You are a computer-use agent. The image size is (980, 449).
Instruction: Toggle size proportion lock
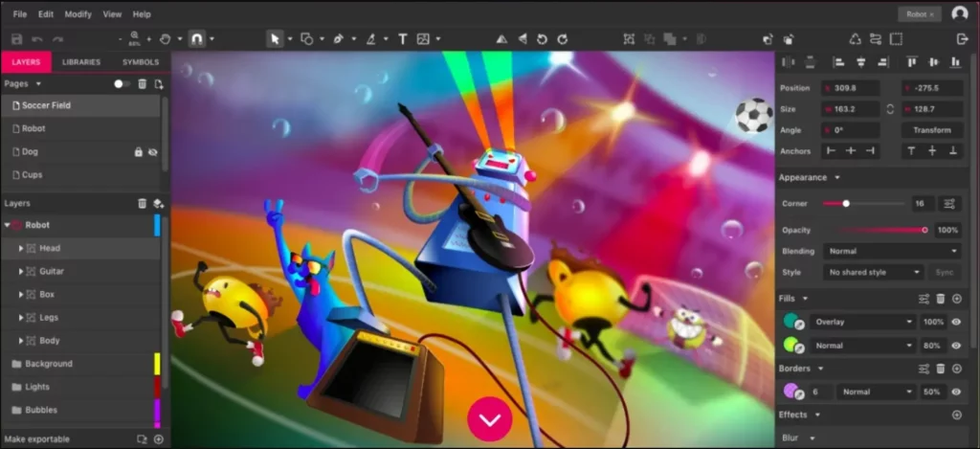pos(890,109)
